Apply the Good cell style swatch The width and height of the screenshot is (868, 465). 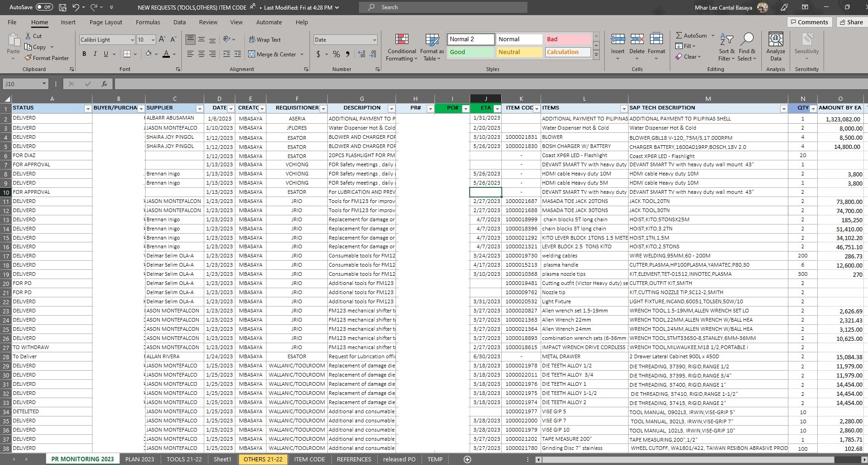(471, 52)
